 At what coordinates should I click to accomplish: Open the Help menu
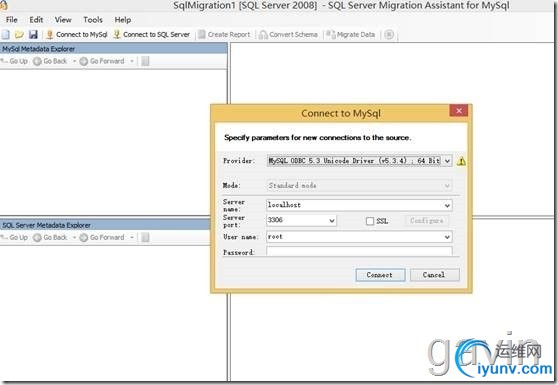coord(123,20)
